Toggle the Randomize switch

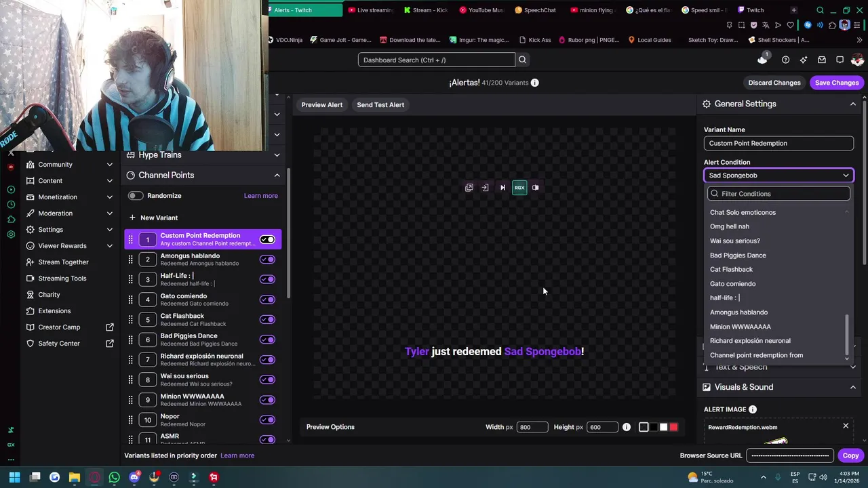[x=136, y=196]
